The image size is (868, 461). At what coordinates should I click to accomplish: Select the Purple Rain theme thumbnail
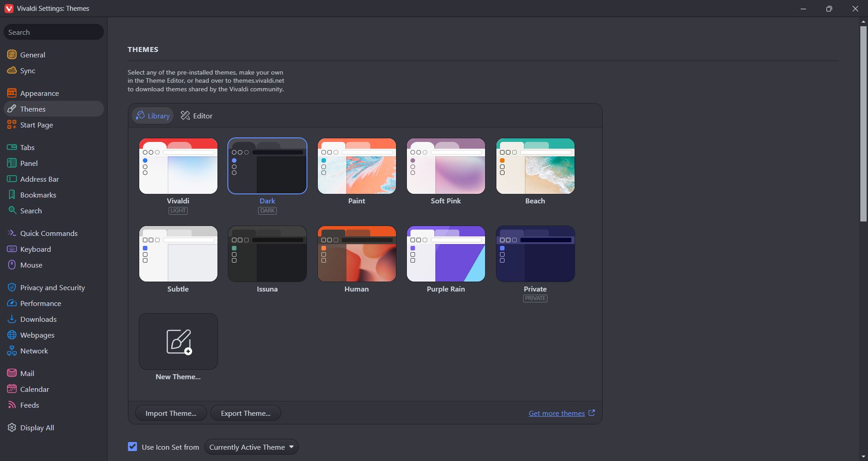pyautogui.click(x=446, y=254)
